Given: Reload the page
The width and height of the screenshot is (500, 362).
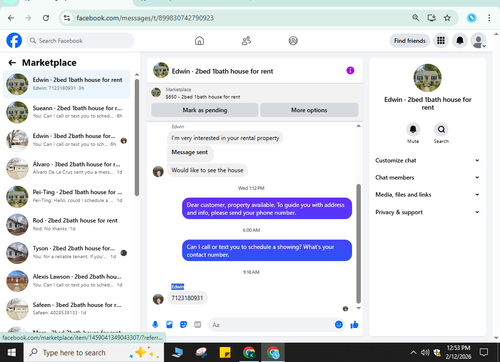Looking at the screenshot, I should pos(46,18).
